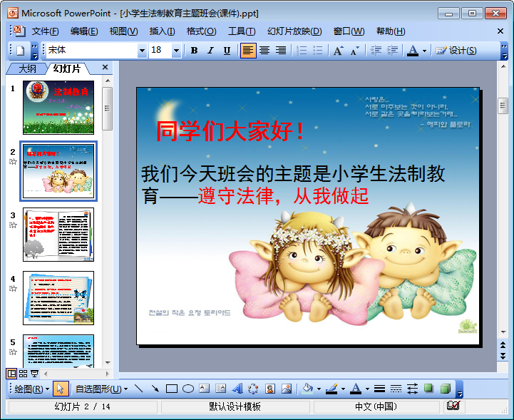
Task: Select slide 5 thumbnail
Action: point(58,351)
